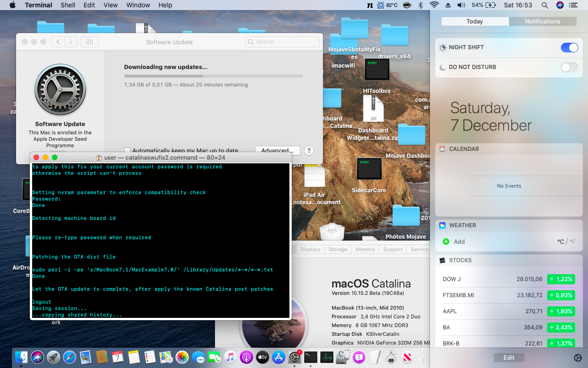Image resolution: width=588 pixels, height=368 pixels.
Task: Select Support tab in About This Mac
Action: click(393, 249)
